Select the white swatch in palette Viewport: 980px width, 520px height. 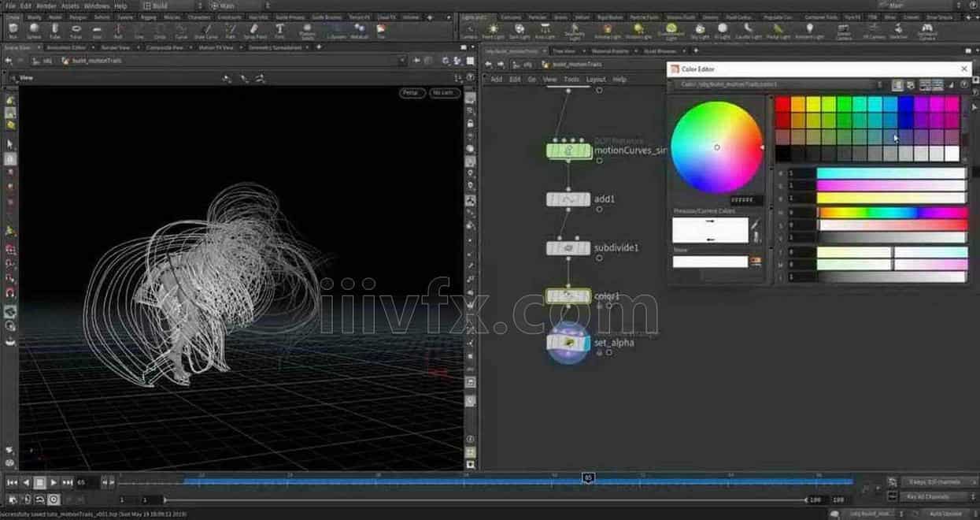pos(952,154)
